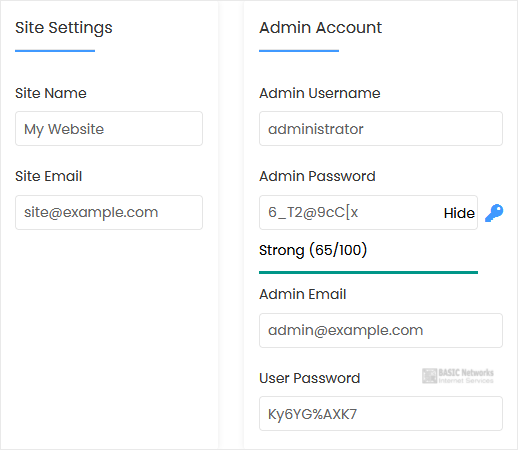Click the green password strength bar
The width and height of the screenshot is (518, 450).
368,272
